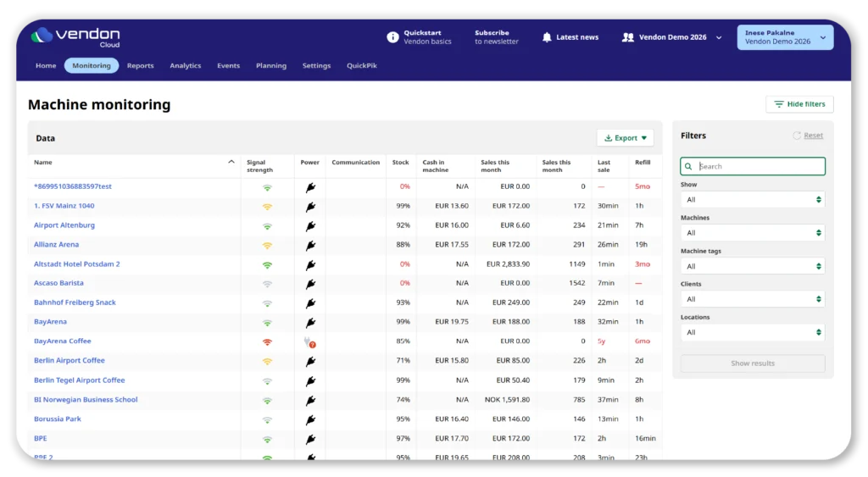Open the Locations filter dropdown
868x477 pixels.
click(752, 332)
